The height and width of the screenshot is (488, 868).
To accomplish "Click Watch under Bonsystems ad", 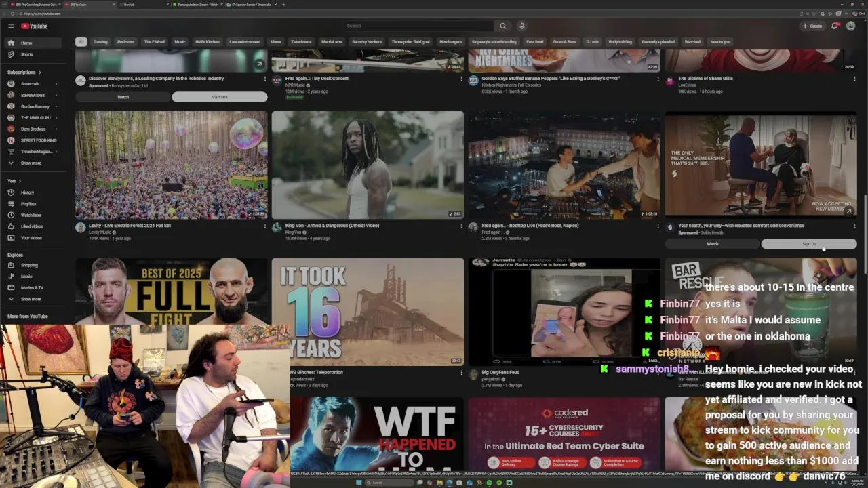I will point(123,97).
